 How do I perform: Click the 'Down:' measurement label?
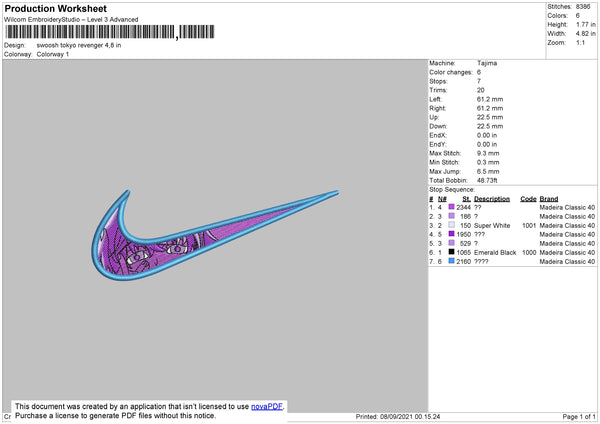(438, 126)
